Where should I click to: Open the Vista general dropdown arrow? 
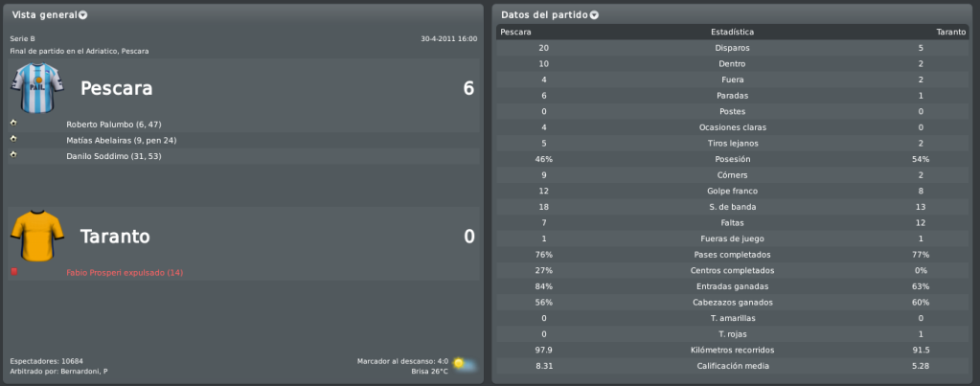[x=82, y=15]
